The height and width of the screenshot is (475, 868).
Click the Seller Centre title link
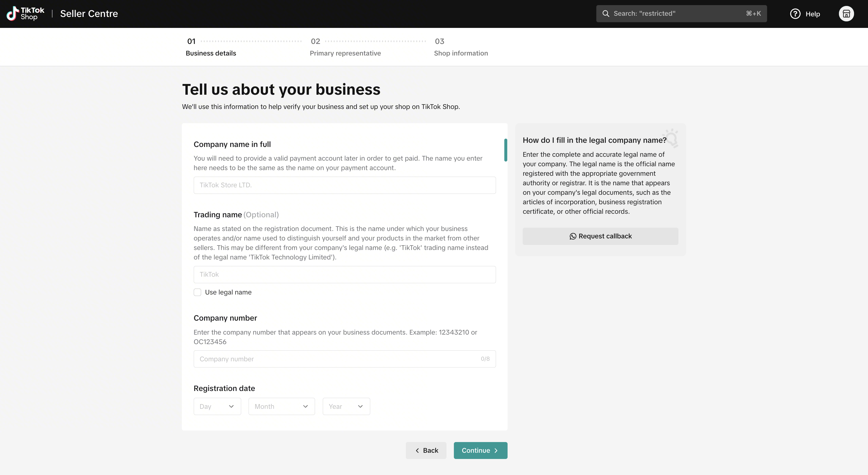point(89,13)
